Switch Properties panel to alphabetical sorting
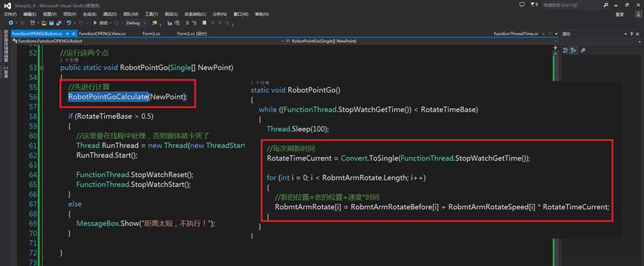This screenshot has height=266, width=644. click(x=574, y=50)
